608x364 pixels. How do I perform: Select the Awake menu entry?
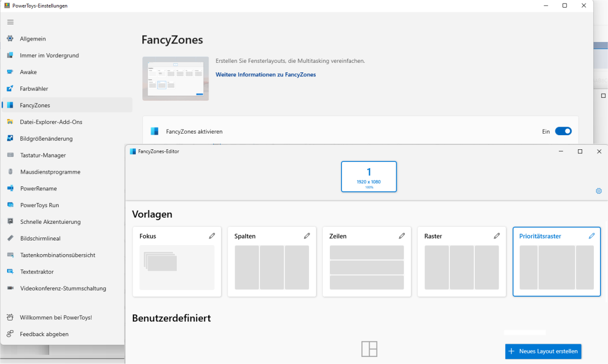66,72
